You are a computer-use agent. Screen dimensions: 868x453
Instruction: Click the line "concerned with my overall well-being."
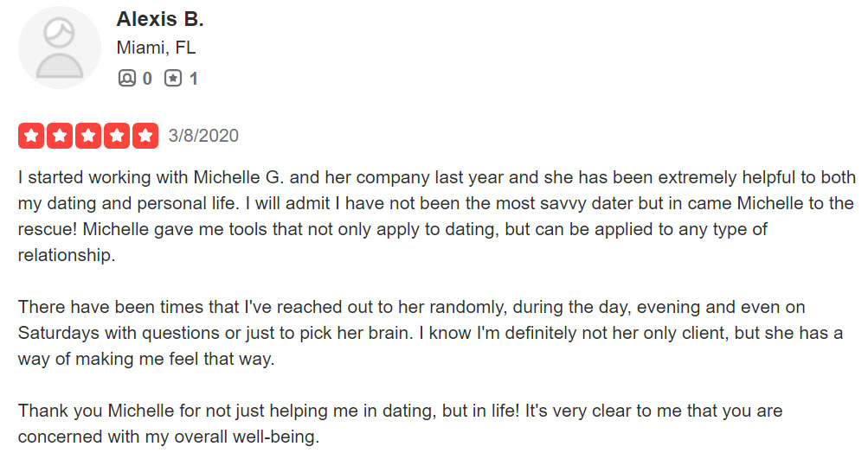169,437
